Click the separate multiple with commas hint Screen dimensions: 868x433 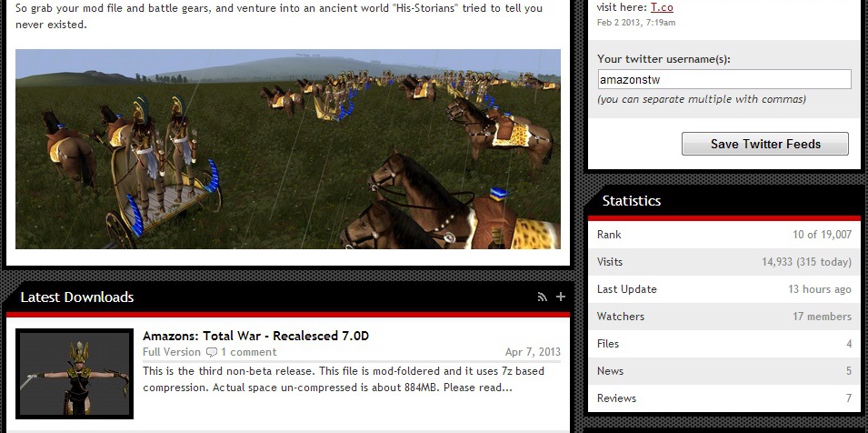tap(702, 100)
